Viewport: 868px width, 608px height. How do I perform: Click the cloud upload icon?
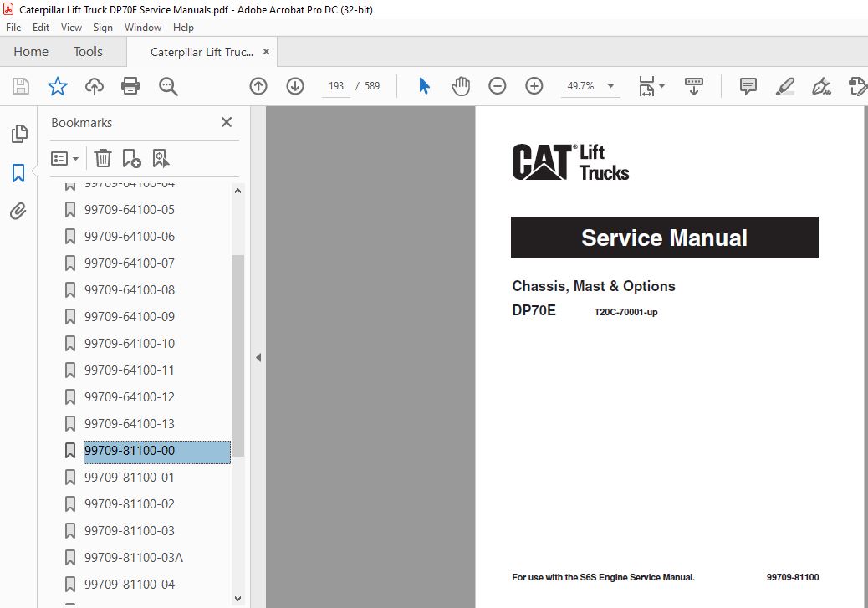[94, 86]
